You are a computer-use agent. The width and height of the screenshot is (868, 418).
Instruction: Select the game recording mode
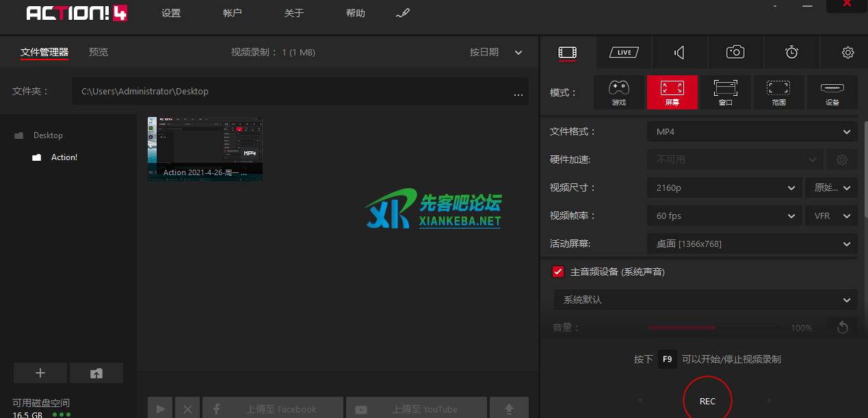point(619,92)
